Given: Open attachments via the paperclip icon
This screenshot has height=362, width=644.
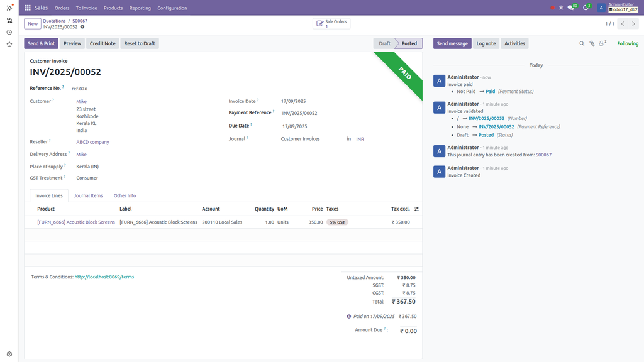Looking at the screenshot, I should coord(592,43).
